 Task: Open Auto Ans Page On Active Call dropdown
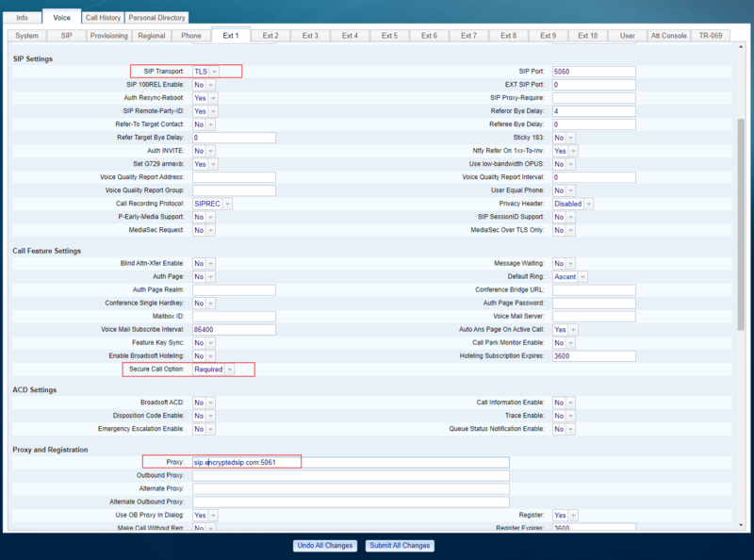coord(565,330)
